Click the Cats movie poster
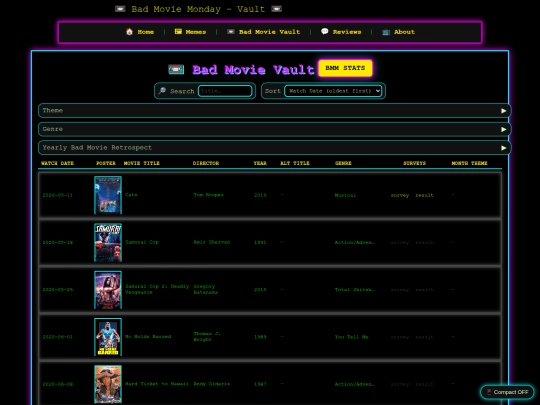Screen dimensions: 540x405 tap(108, 195)
